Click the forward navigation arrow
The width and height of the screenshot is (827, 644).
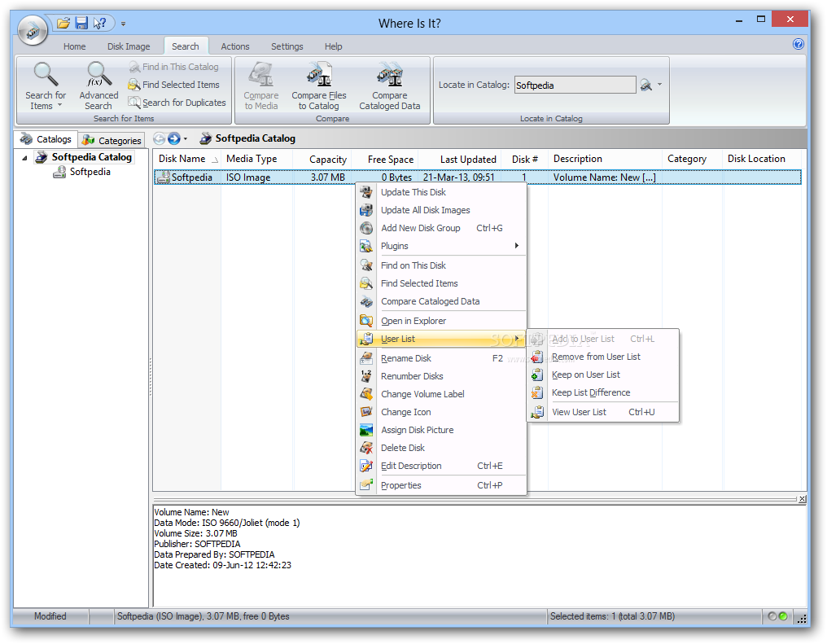click(x=173, y=138)
